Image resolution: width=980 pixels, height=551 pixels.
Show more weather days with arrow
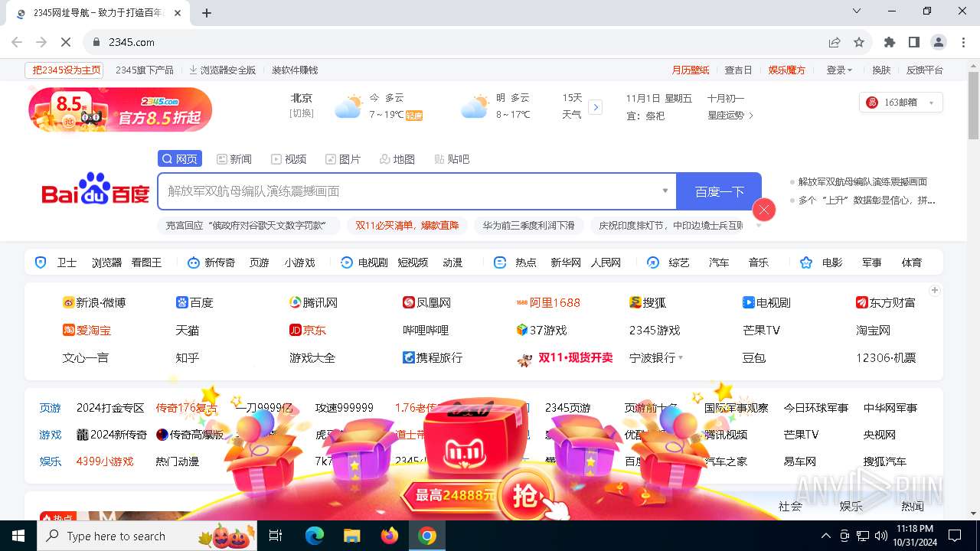coord(596,107)
